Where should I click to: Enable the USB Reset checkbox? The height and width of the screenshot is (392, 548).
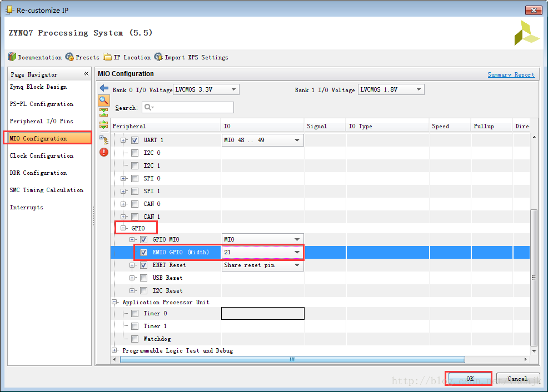143,278
